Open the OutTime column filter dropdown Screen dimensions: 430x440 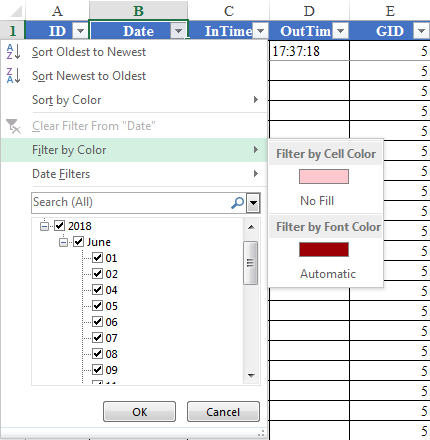click(x=340, y=31)
